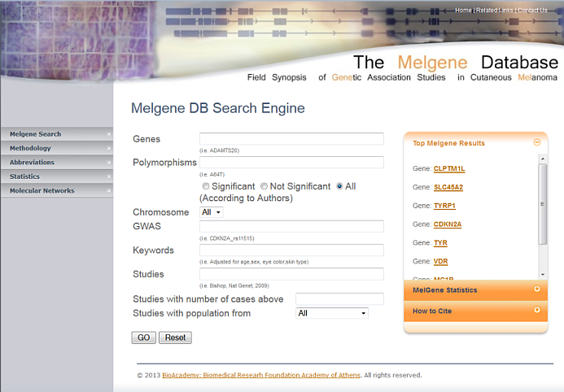Expand MelGene Statistics with plus icon
This screenshot has height=392, width=564.
tap(536, 289)
